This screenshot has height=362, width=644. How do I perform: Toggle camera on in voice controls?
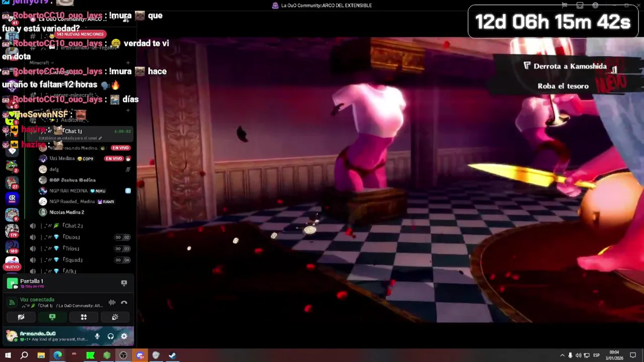(21, 317)
